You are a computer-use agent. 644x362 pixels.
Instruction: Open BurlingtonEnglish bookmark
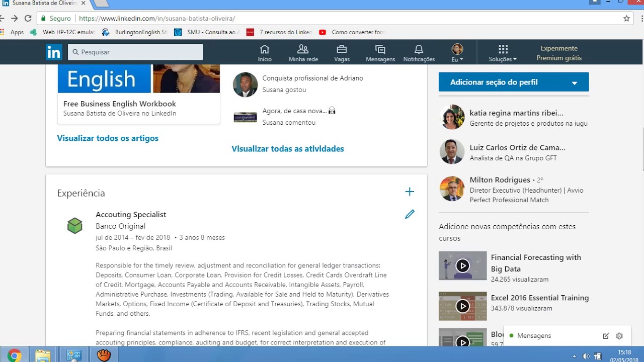coord(135,32)
